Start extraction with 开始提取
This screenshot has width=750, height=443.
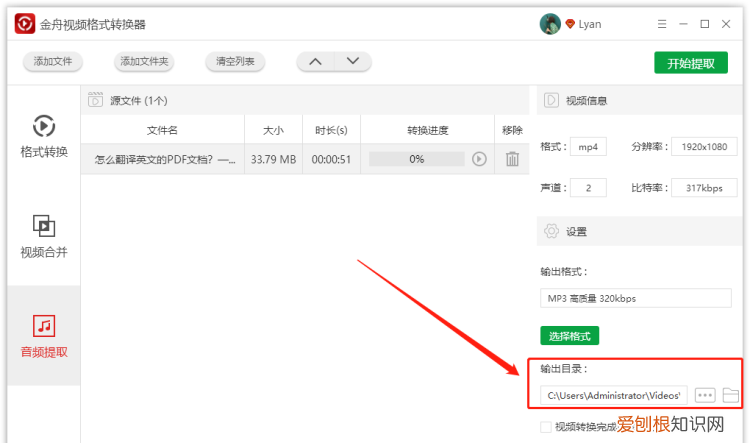click(691, 63)
